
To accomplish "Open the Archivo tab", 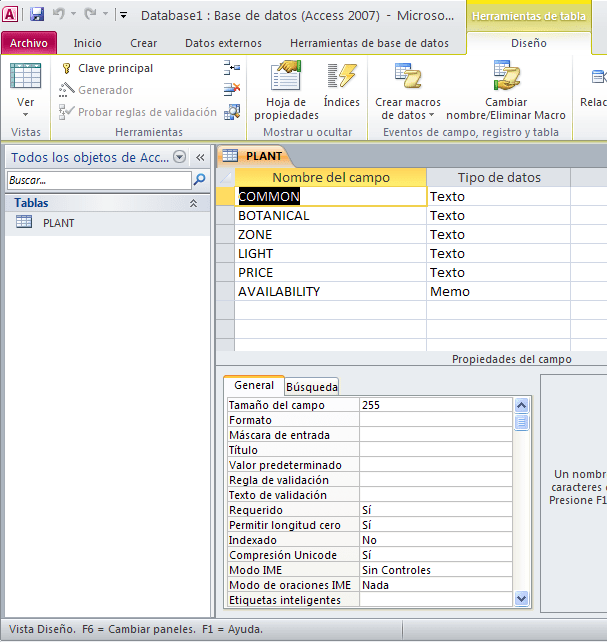I will pyautogui.click(x=29, y=43).
